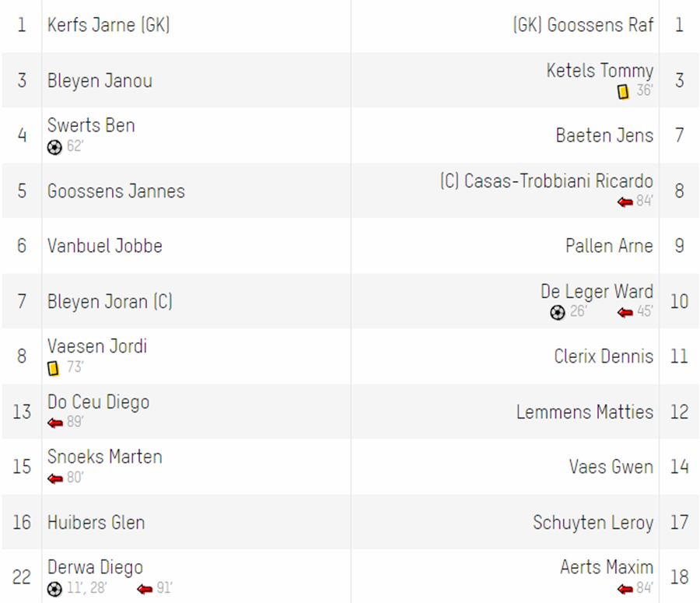Click the substitution arrow under Aerts Maxim

point(625,589)
